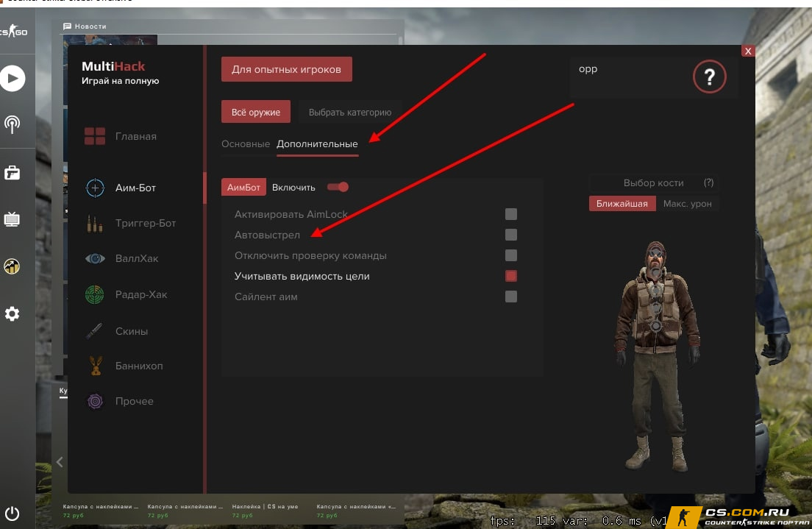Viewport: 812px width, 529px height.
Task: Click the Наклейка | CS на уме store item
Action: coord(265,511)
